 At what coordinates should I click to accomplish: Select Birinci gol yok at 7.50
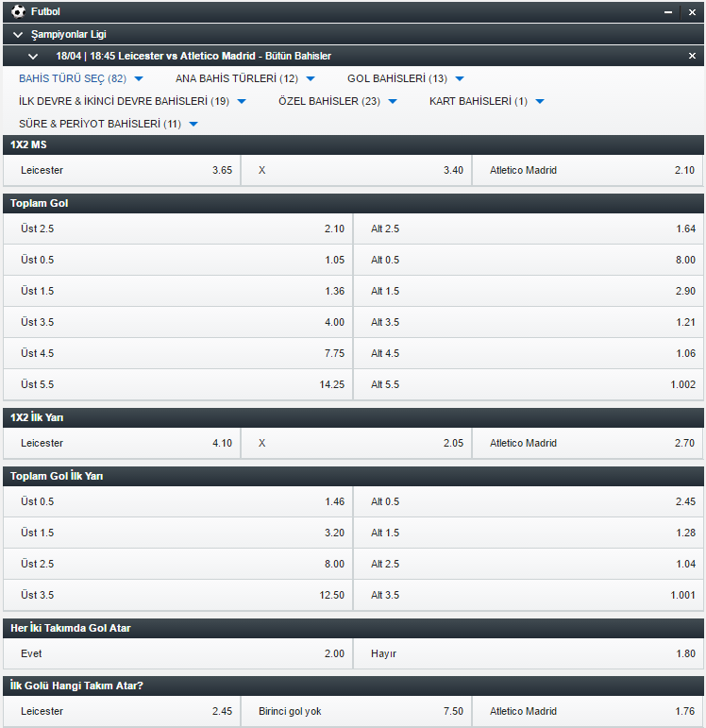pos(356,711)
